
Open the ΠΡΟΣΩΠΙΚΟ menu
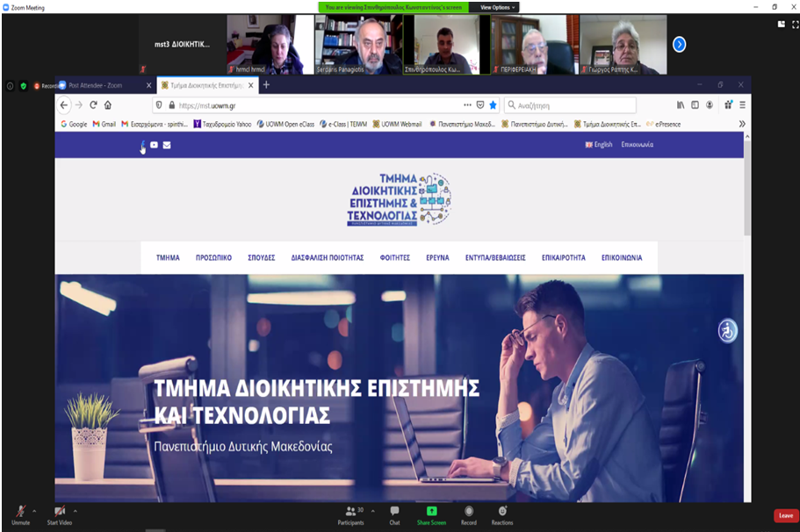(213, 257)
